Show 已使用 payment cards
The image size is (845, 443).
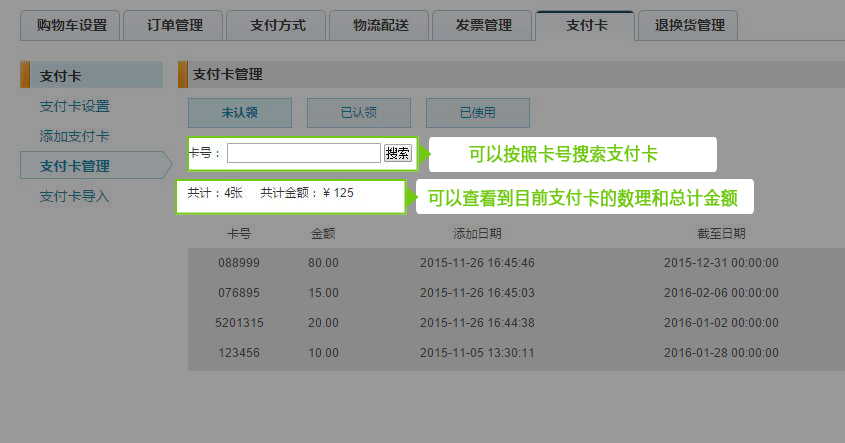point(478,113)
